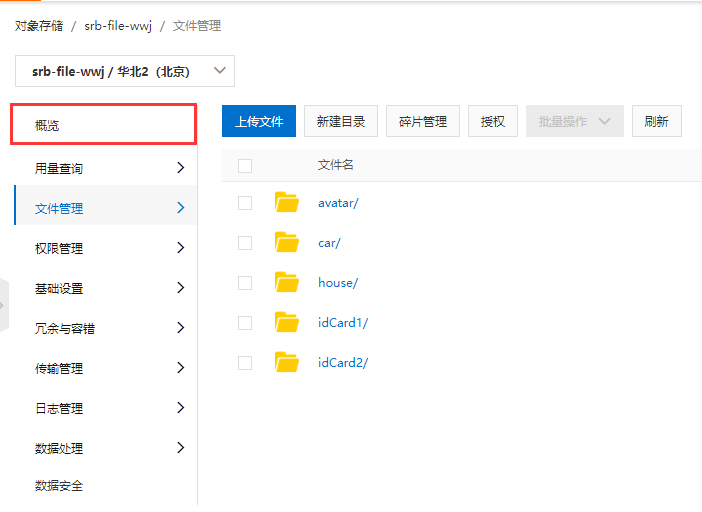Check the box for house/ row
The width and height of the screenshot is (702, 512).
pos(245,283)
